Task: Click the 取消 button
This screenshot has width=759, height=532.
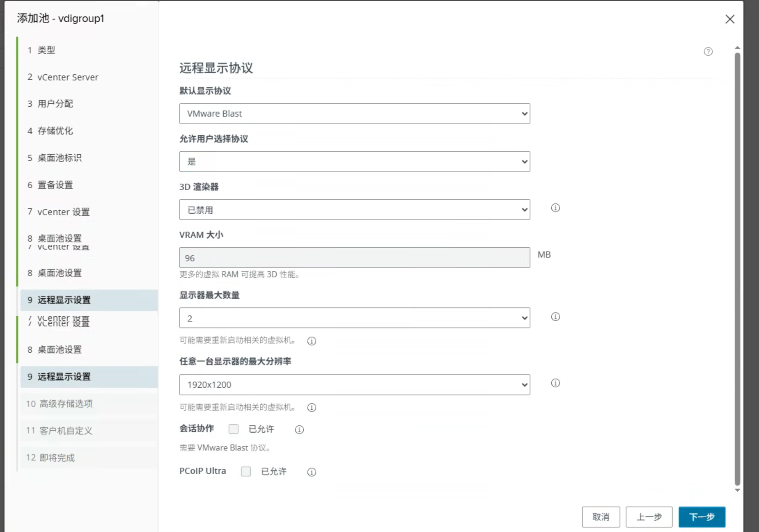Action: (x=601, y=517)
